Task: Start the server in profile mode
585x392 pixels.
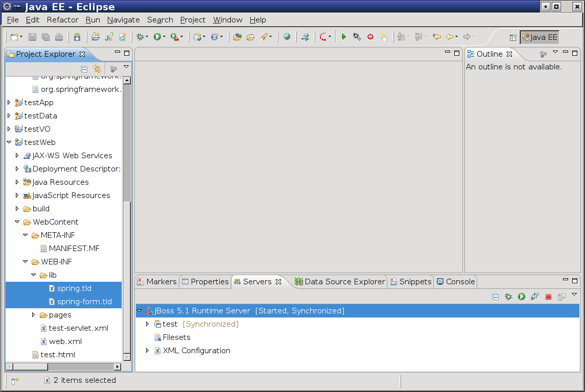Action: click(535, 297)
